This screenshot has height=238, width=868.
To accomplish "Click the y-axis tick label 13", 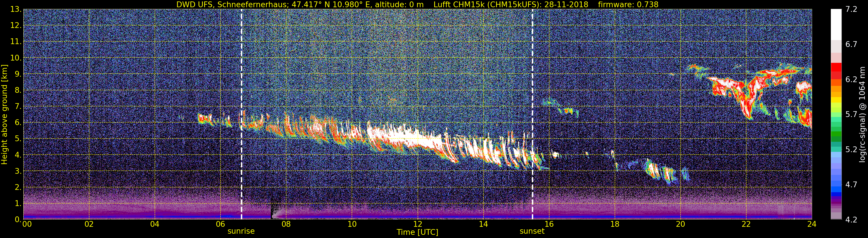I will (16, 10).
